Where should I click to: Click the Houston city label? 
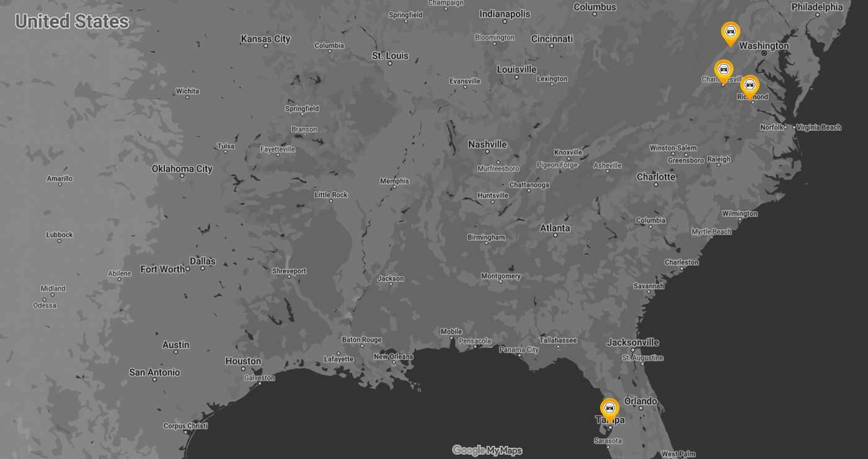243,361
